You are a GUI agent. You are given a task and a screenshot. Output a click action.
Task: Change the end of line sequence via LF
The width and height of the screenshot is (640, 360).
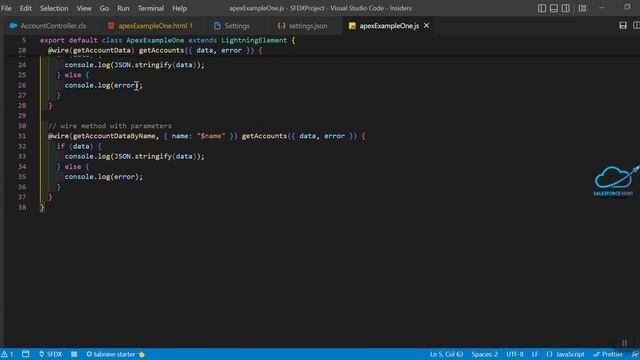535,354
